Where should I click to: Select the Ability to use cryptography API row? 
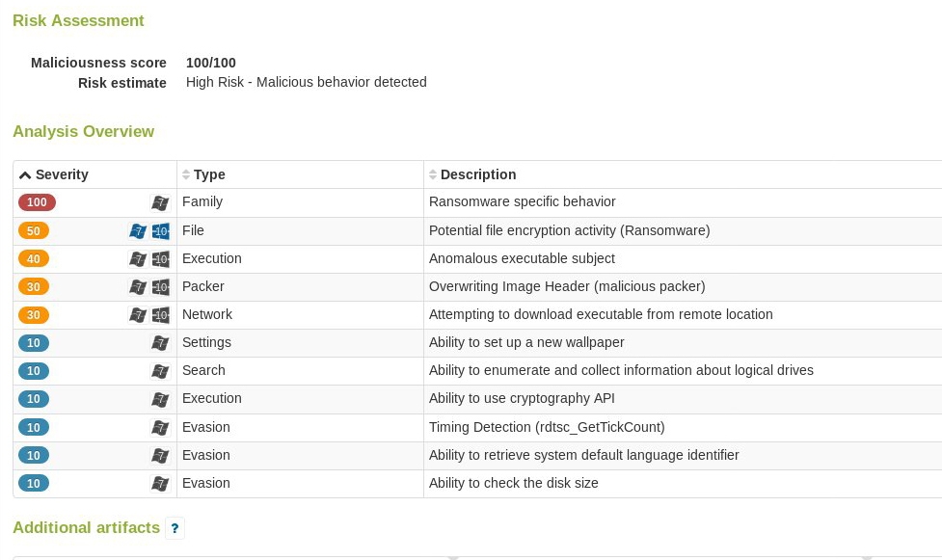[x=477, y=399]
